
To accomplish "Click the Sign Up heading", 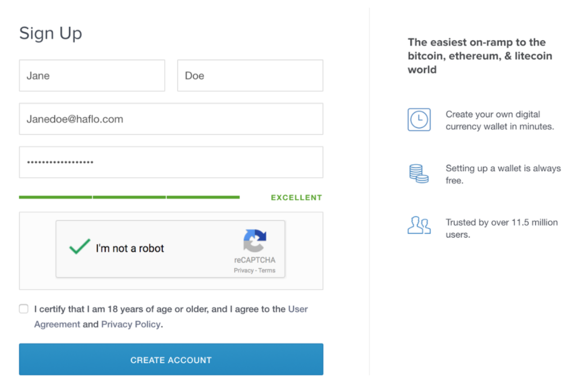I will [x=51, y=34].
